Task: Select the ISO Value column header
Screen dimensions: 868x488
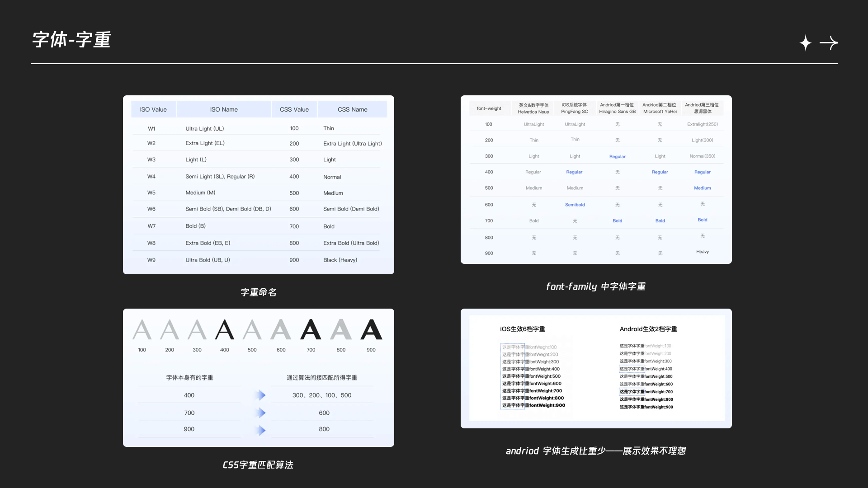Action: (153, 109)
